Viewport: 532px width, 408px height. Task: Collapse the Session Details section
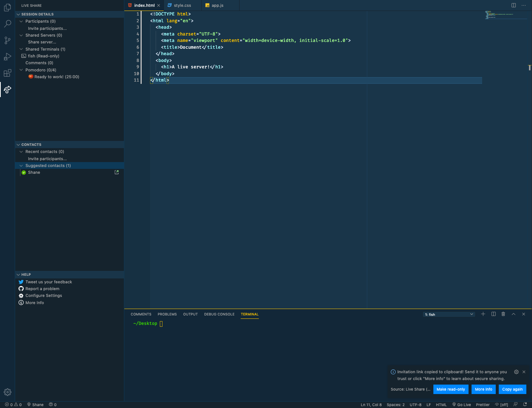point(18,14)
